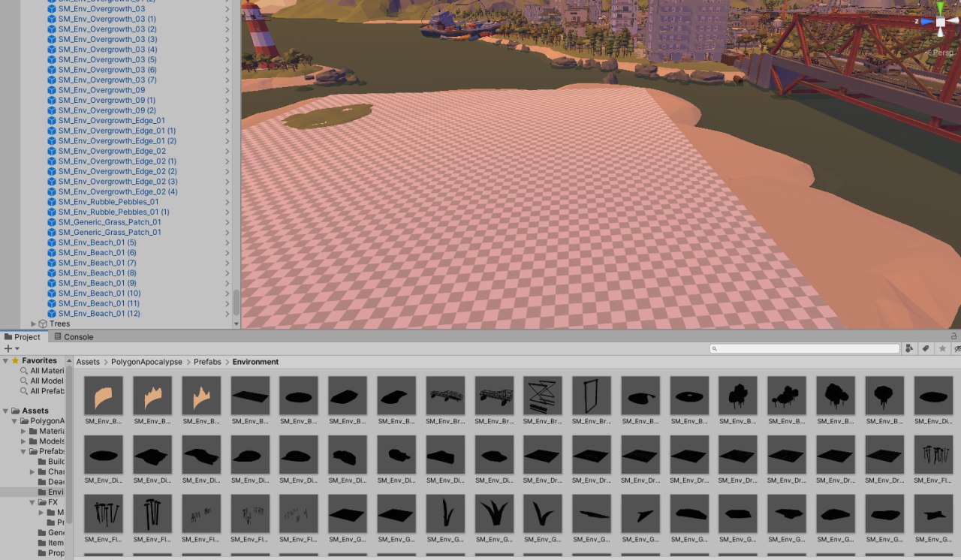
Task: Click the cube icon next to SM_Env_Beach_01 (12)
Action: [52, 314]
